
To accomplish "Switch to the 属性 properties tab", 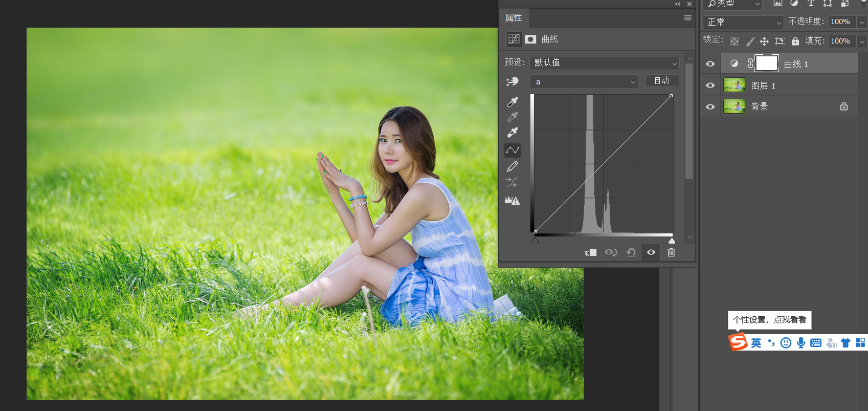I will [x=514, y=18].
